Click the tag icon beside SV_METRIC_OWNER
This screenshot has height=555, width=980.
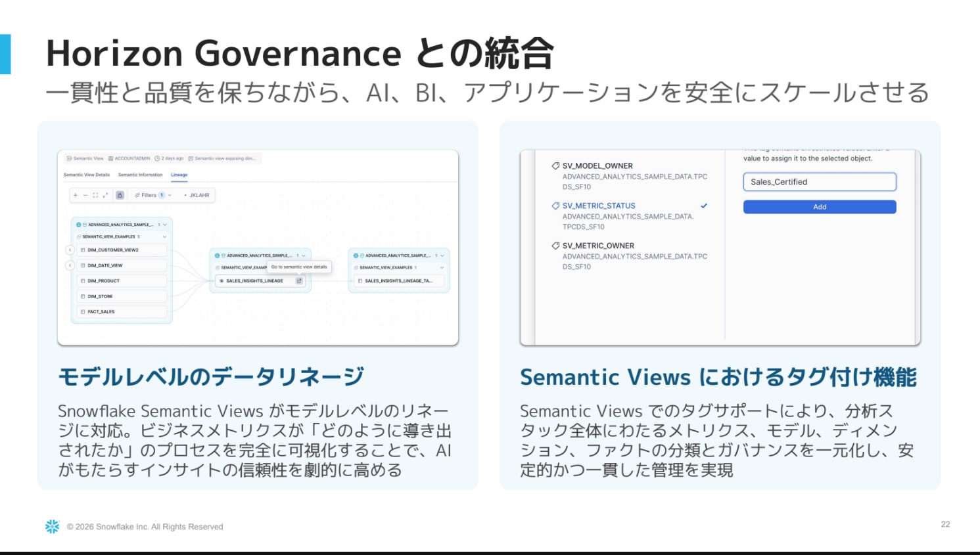[555, 246]
